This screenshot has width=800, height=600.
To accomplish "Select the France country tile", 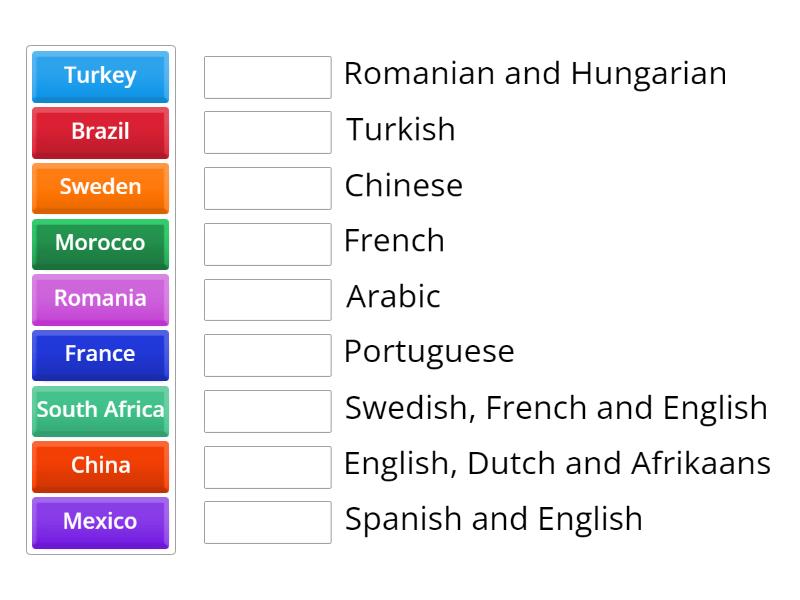I will tap(100, 355).
